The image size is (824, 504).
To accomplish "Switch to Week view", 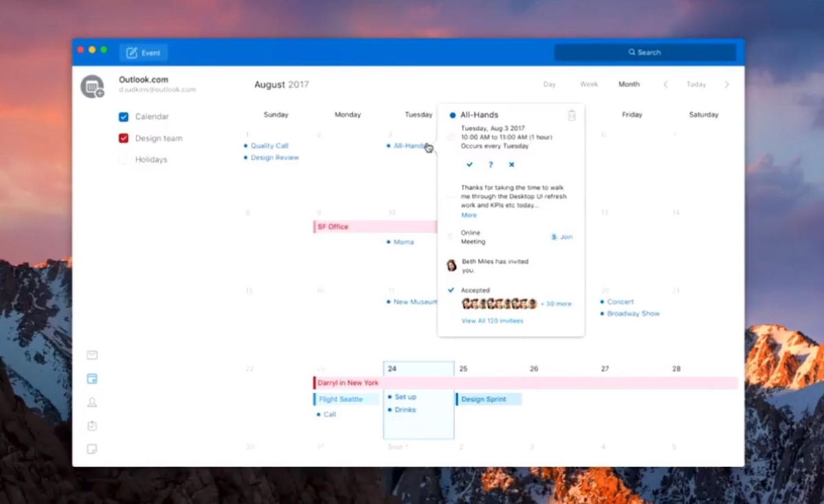I will [589, 84].
